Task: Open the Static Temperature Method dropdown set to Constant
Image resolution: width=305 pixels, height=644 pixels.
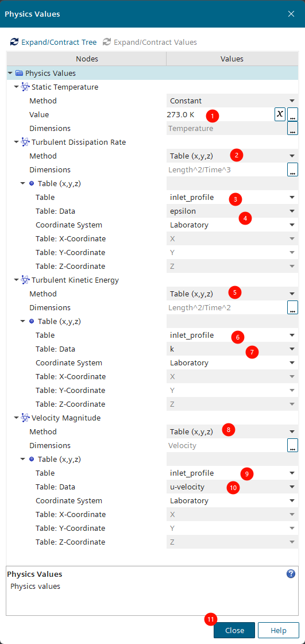Action: click(x=233, y=101)
